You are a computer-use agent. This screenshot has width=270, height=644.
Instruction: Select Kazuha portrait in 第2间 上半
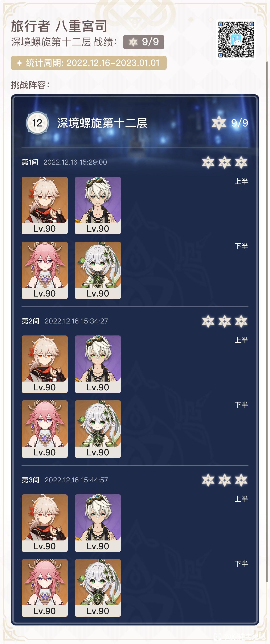(45, 364)
